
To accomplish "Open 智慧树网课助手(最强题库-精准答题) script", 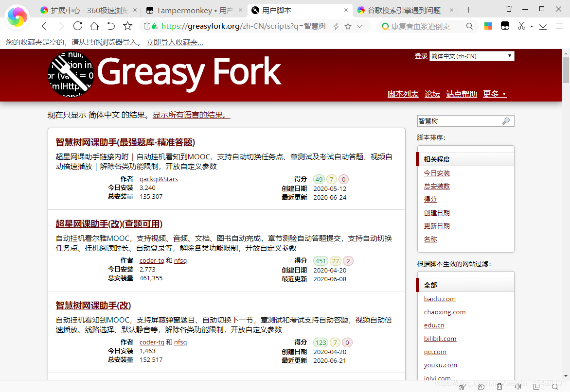I will pos(125,142).
